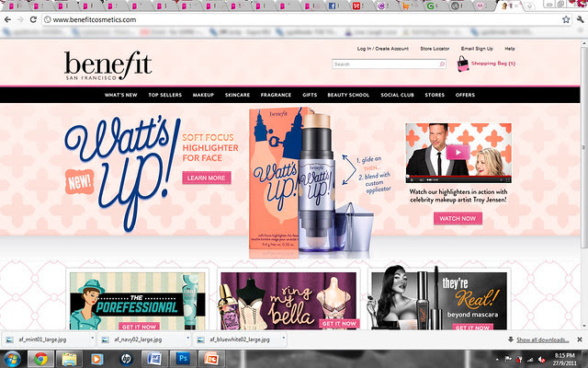Viewport: 588px width, 368px height.
Task: Click the Watch Now button
Action: coord(458,218)
